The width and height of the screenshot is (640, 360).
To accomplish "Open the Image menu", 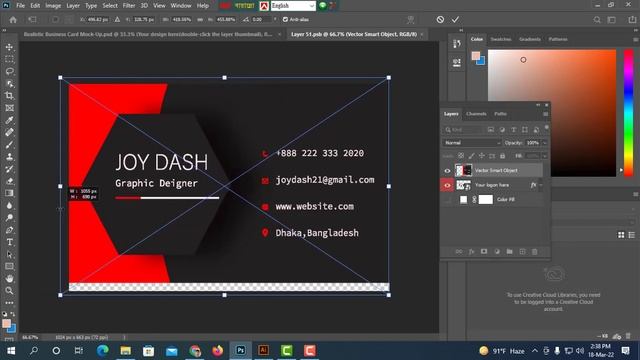I will click(53, 6).
